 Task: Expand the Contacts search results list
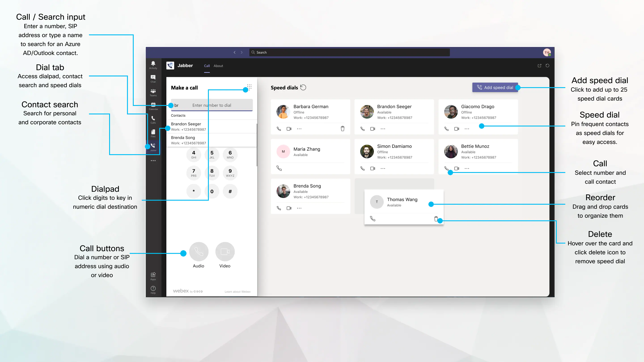coord(178,115)
